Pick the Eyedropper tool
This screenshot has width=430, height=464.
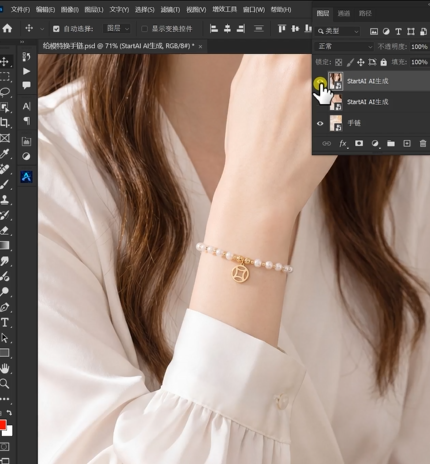click(5, 154)
